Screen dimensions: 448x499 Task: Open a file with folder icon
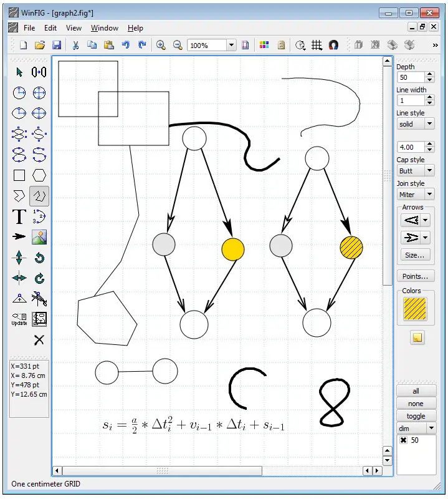tap(40, 45)
